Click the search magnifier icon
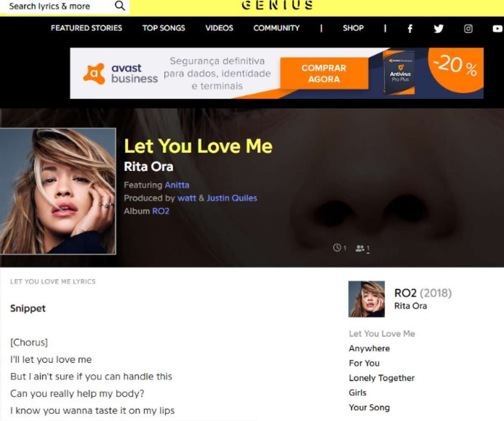This screenshot has width=504, height=421. tap(120, 6)
